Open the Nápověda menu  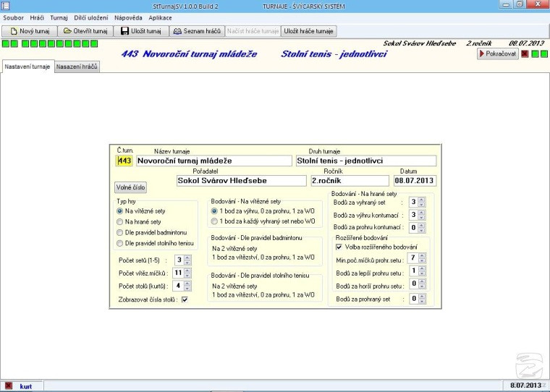click(x=128, y=18)
